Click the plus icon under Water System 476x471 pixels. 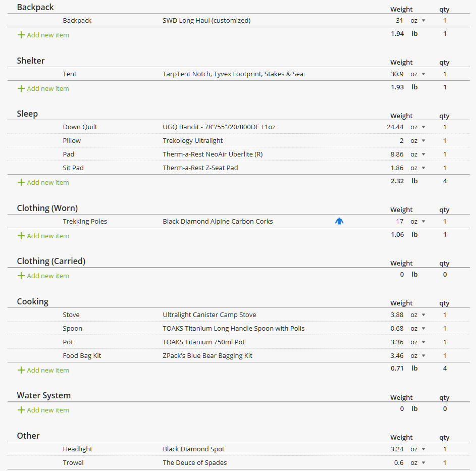(x=21, y=410)
